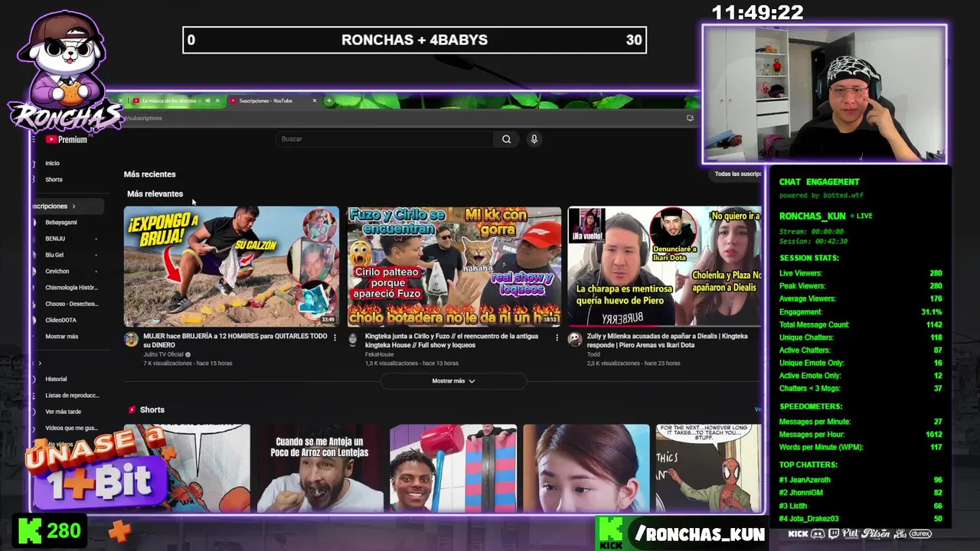The image size is (980, 551).
Task: Click the green Kick logo beside 280
Action: coord(30,530)
